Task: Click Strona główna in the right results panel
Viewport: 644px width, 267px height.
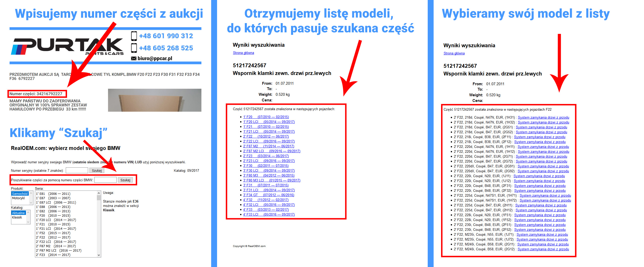Action: [x=454, y=53]
